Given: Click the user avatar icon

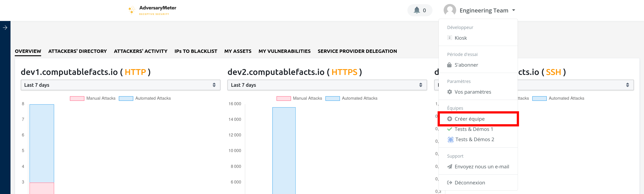Looking at the screenshot, I should 449,10.
